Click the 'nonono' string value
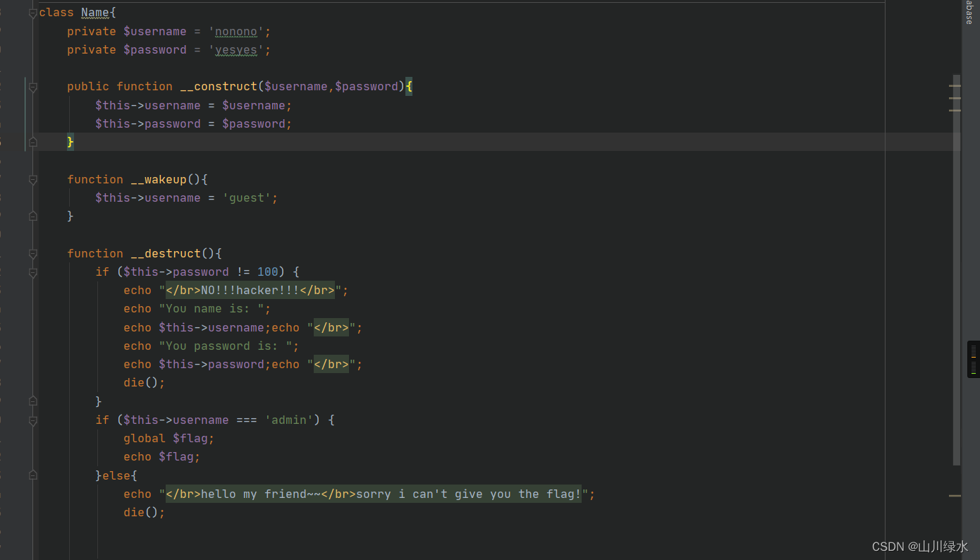 [236, 32]
